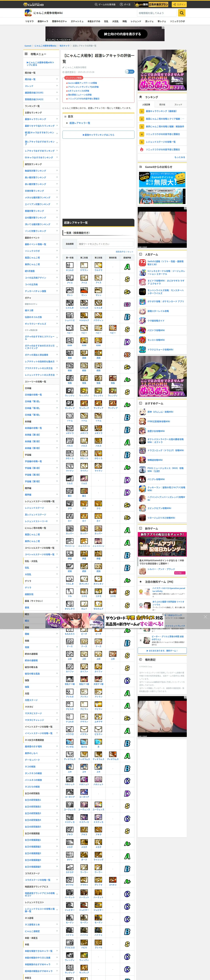Open the シュバリエ character icon
Screen dimensions: 210x980
tap(70, 315)
